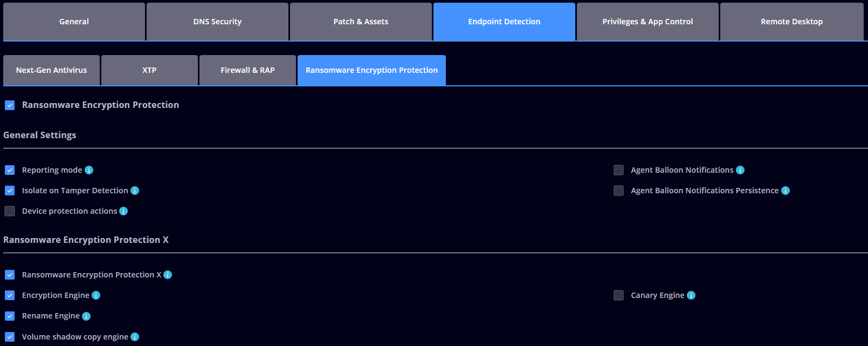The height and width of the screenshot is (346, 868).
Task: Open XTP sub-tab
Action: pos(149,70)
